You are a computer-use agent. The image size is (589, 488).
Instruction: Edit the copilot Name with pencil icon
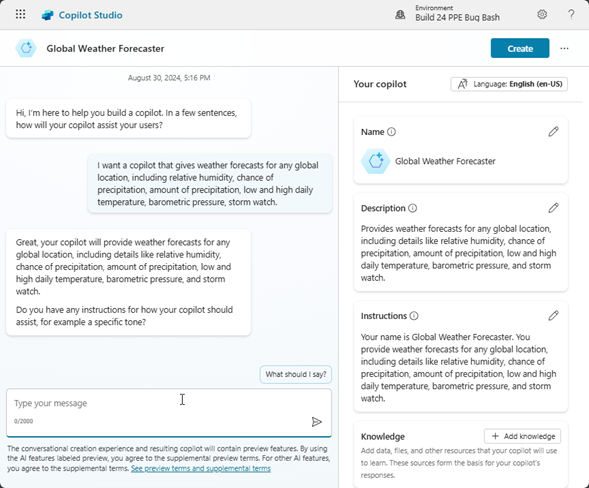coord(553,131)
